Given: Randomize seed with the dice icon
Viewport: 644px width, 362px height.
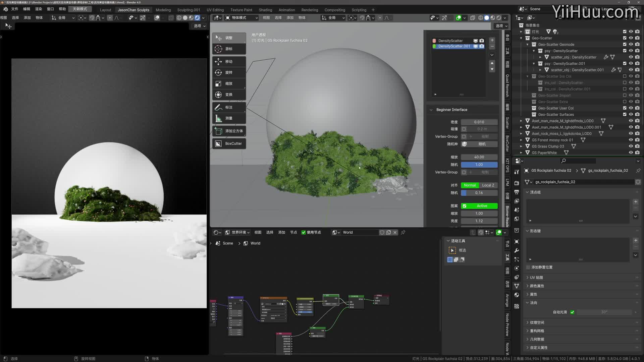Looking at the screenshot, I should [464, 144].
